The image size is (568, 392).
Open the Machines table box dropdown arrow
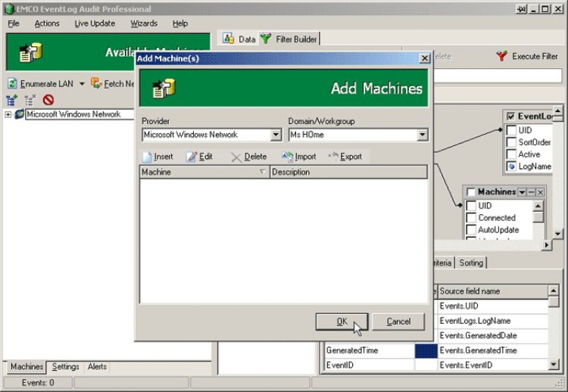(x=522, y=192)
